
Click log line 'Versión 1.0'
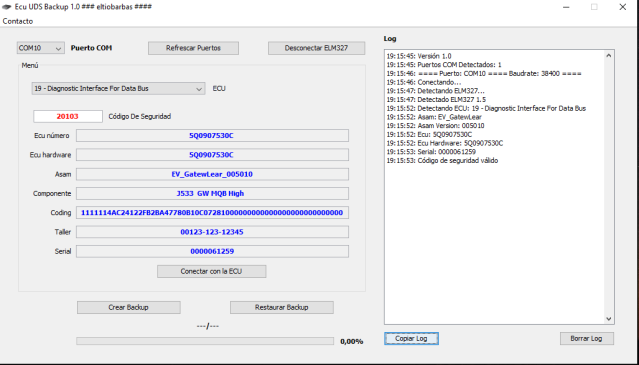point(419,56)
